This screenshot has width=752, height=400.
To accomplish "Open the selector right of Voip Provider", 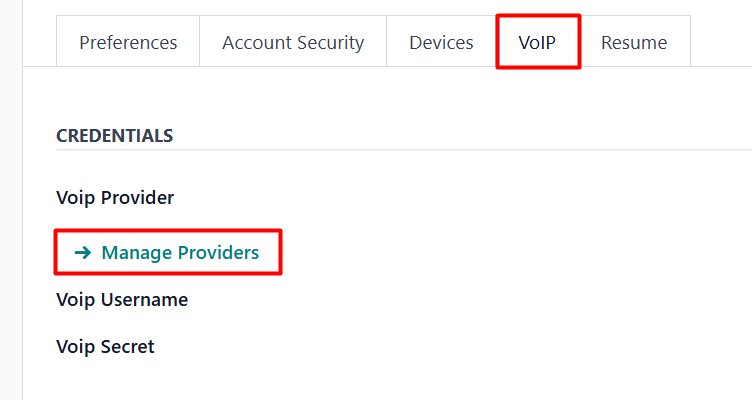I will (500, 198).
